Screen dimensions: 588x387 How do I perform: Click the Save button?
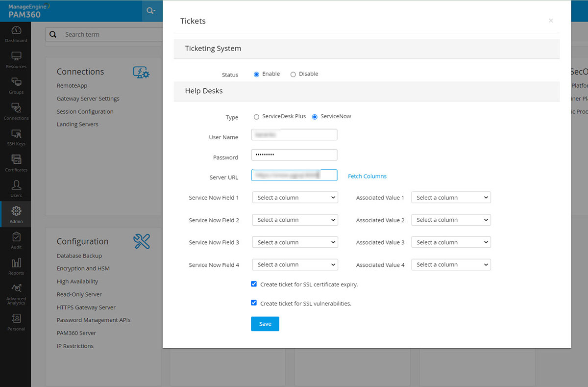pos(265,324)
